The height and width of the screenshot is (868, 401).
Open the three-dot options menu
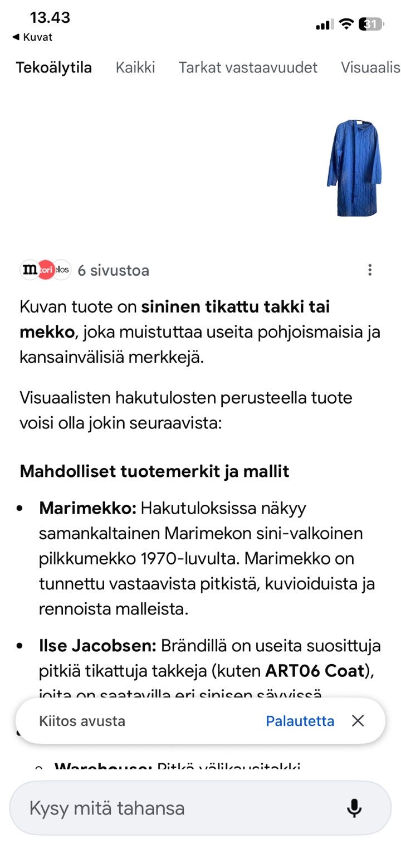(x=369, y=270)
